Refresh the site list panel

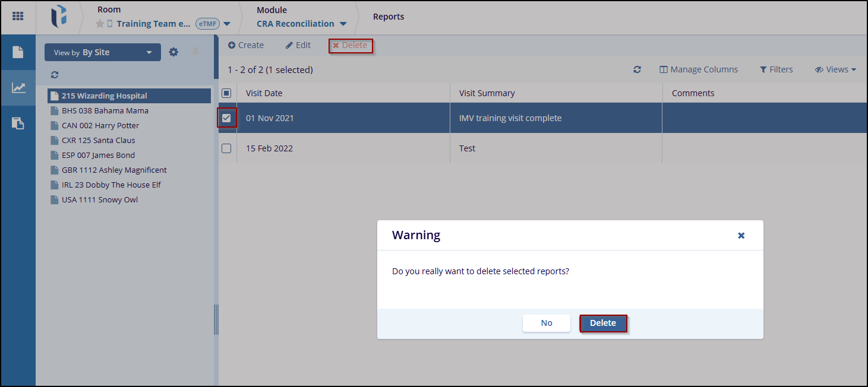coord(55,75)
